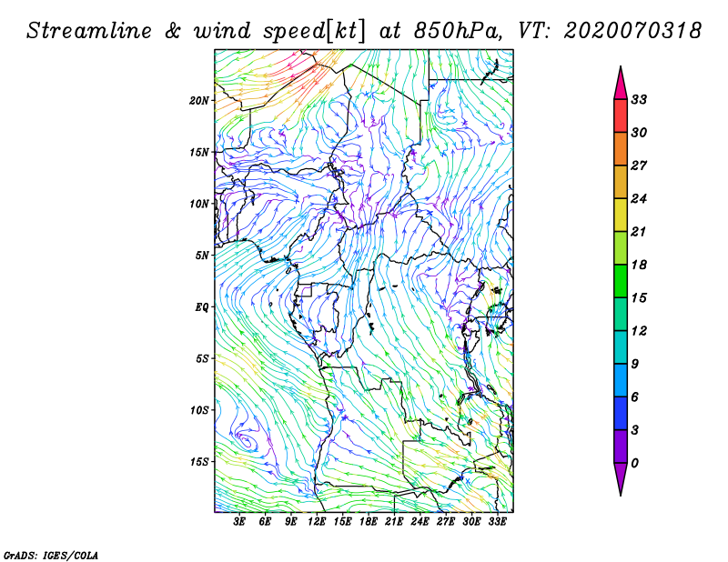Select the 20N latitude axis label
This screenshot has height=562, width=728.
(200, 100)
